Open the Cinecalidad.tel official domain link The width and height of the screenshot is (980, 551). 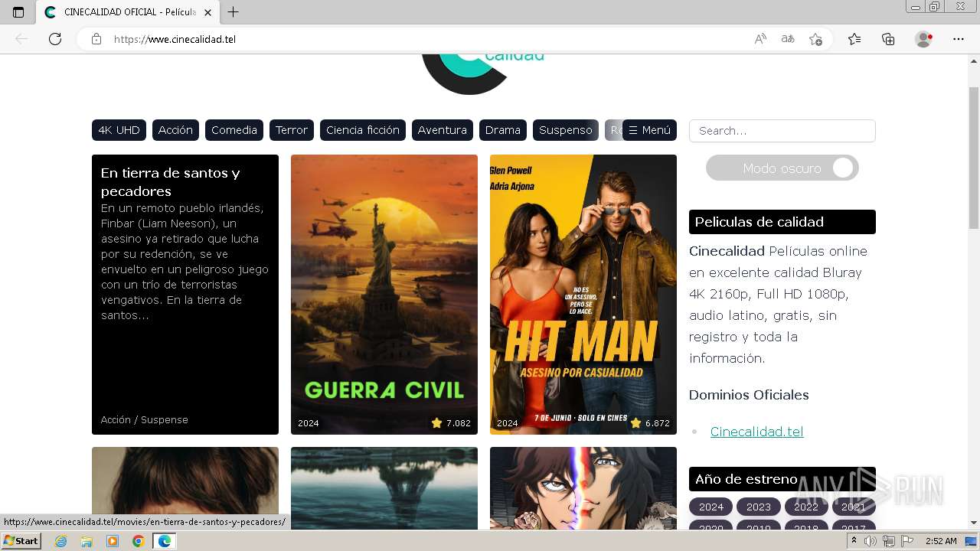[756, 432]
